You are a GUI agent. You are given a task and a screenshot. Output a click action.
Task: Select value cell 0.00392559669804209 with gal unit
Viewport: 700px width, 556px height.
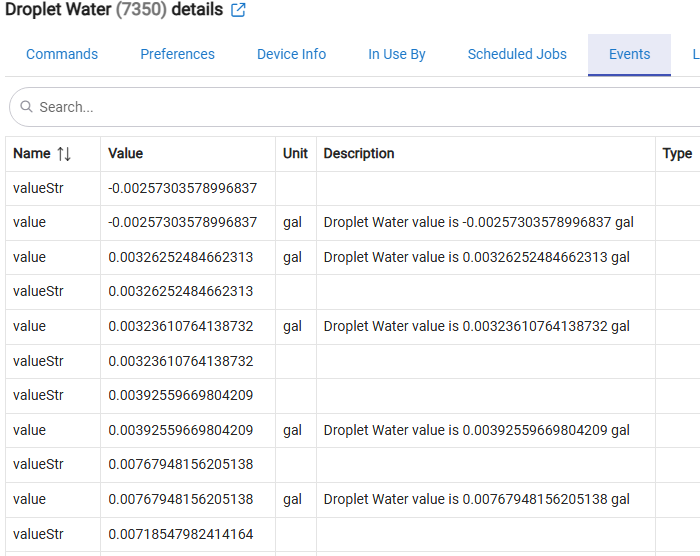(x=181, y=430)
